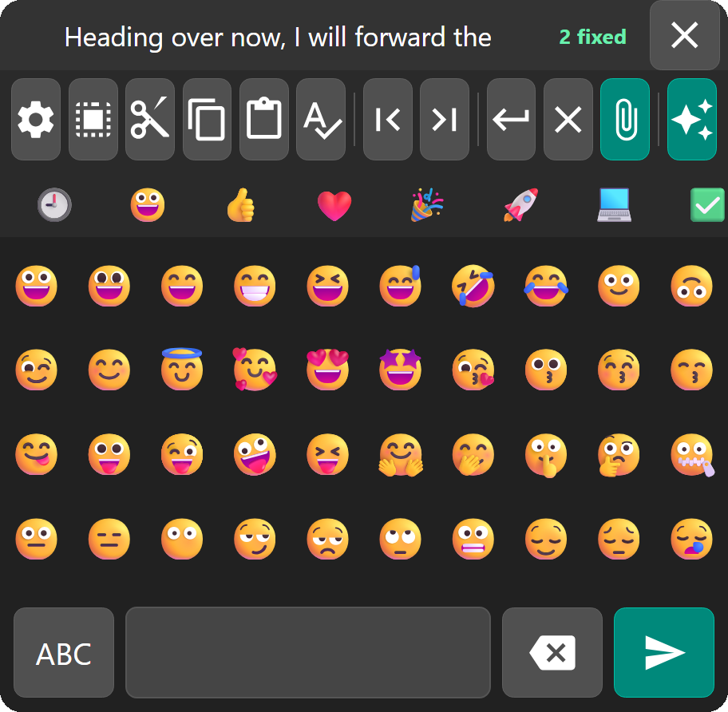Insert drooling sleepy face emoji
Viewport: 728px width, 712px height.
[692, 539]
